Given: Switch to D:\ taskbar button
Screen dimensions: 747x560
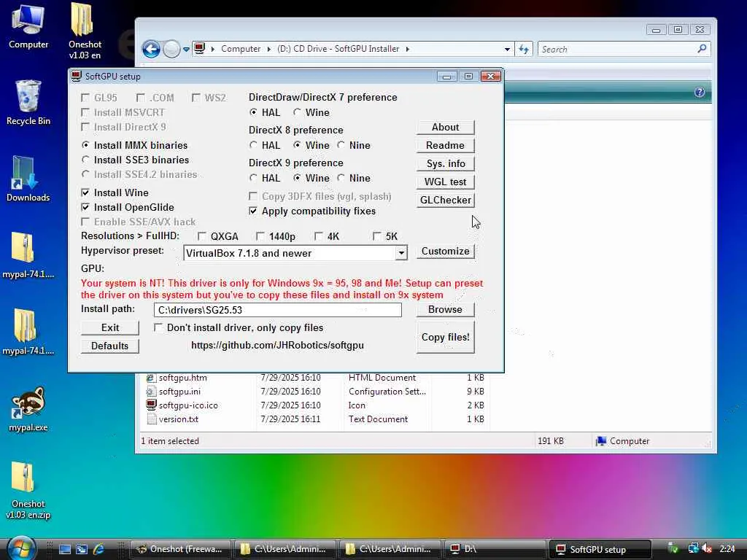Looking at the screenshot, I should (x=495, y=549).
